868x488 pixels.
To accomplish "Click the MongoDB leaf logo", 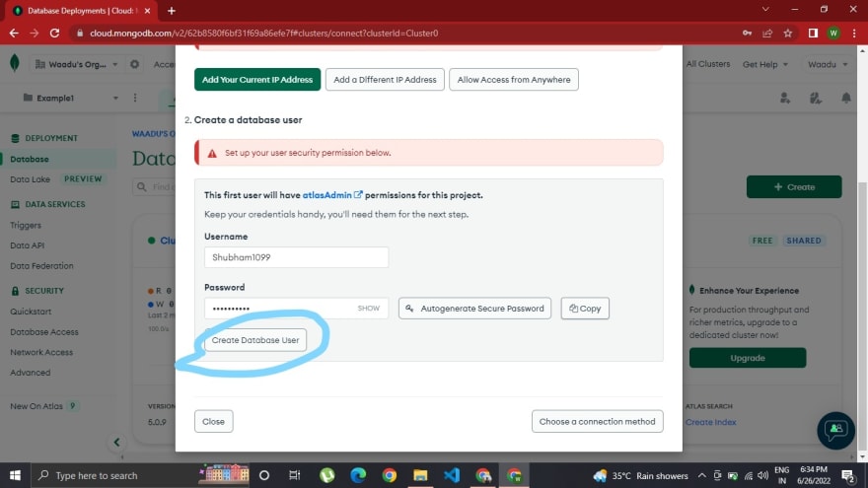I will 15,64.
